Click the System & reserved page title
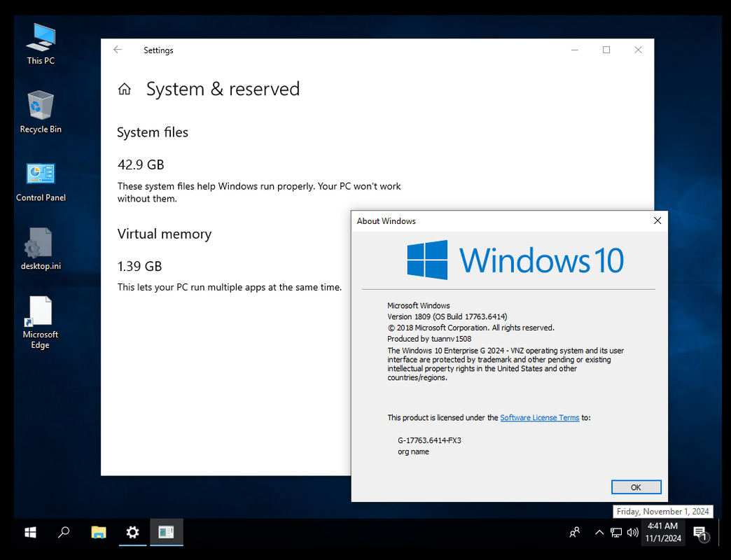 click(223, 89)
